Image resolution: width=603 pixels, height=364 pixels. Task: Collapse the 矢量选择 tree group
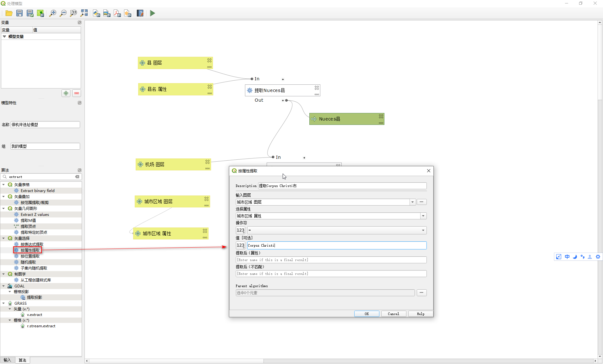coord(4,238)
